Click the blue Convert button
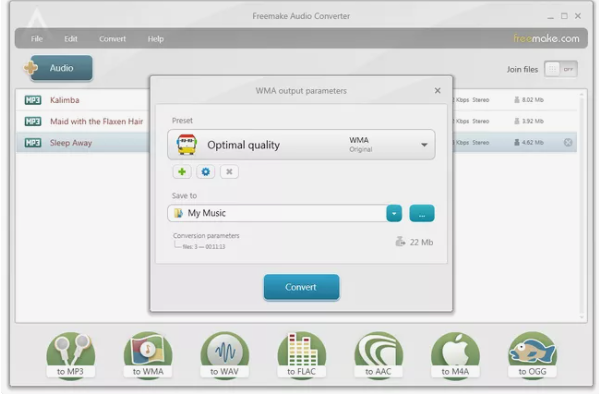This screenshot has height=394, width=599. pyautogui.click(x=301, y=287)
